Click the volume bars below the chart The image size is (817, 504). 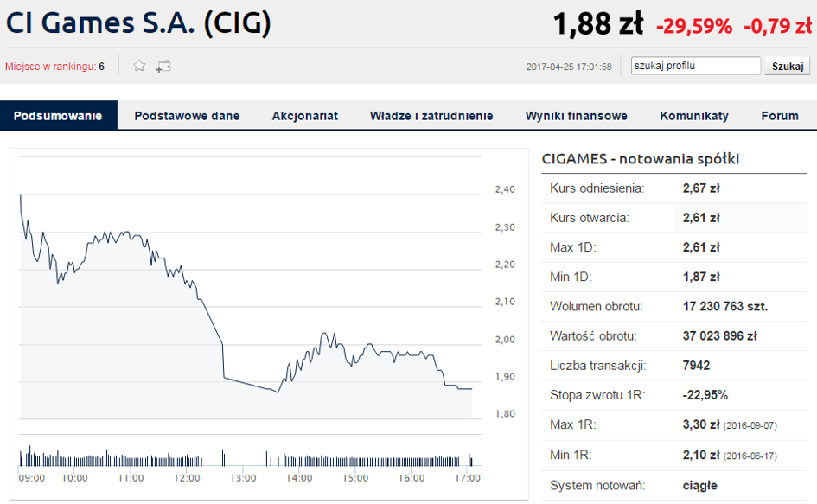pos(246,456)
